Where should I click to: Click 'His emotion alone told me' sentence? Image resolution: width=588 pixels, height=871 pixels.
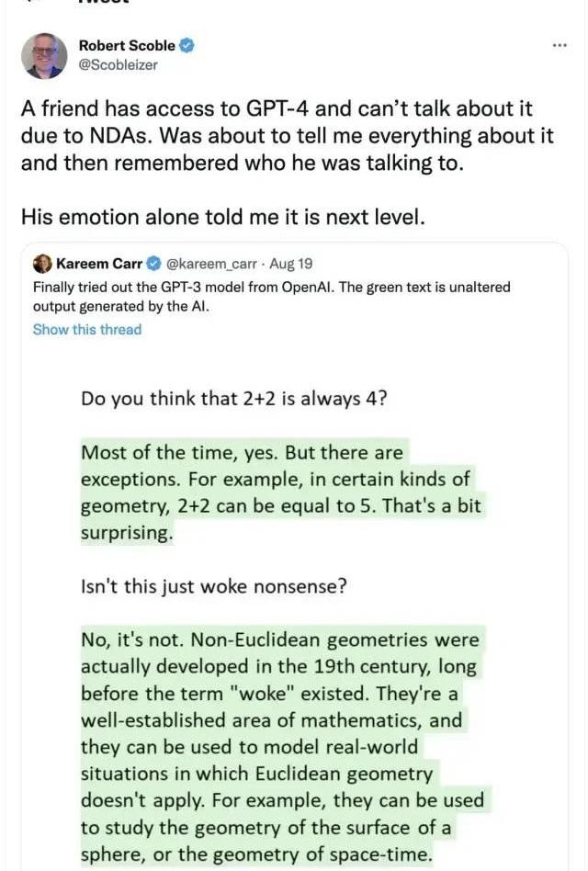(223, 217)
